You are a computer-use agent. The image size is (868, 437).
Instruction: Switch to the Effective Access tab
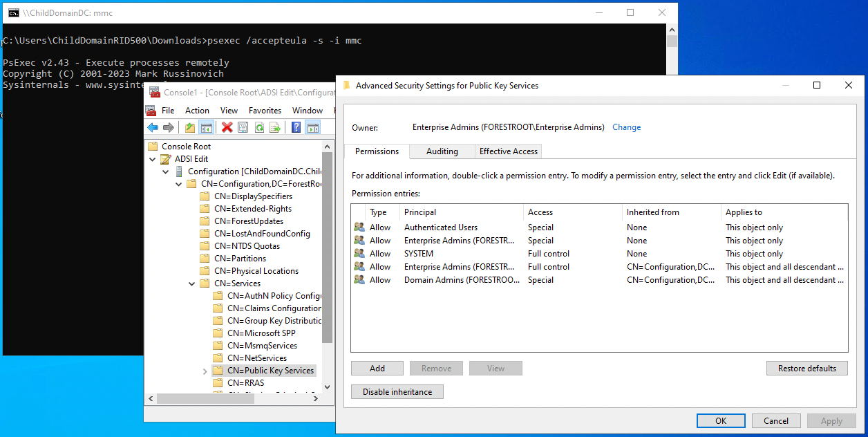click(x=509, y=151)
